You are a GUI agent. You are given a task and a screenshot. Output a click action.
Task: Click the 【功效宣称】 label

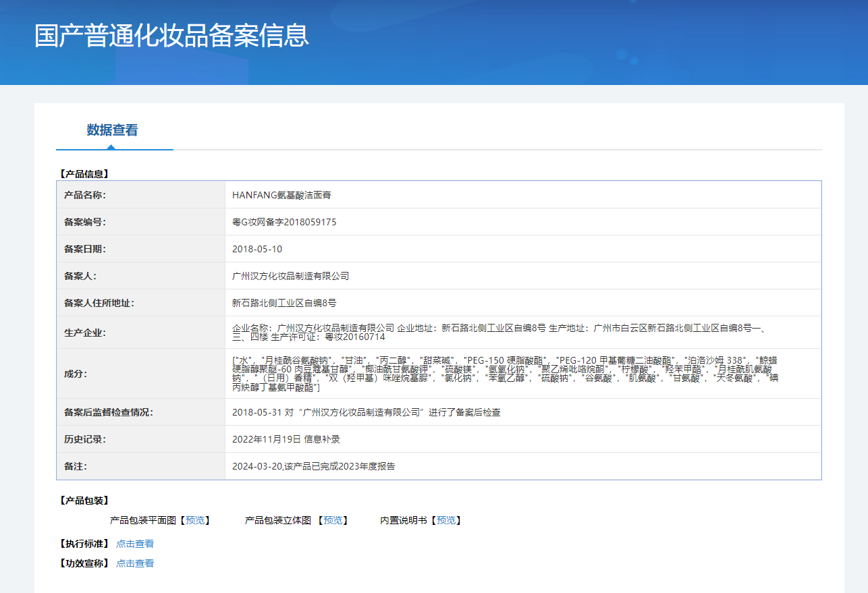84,563
